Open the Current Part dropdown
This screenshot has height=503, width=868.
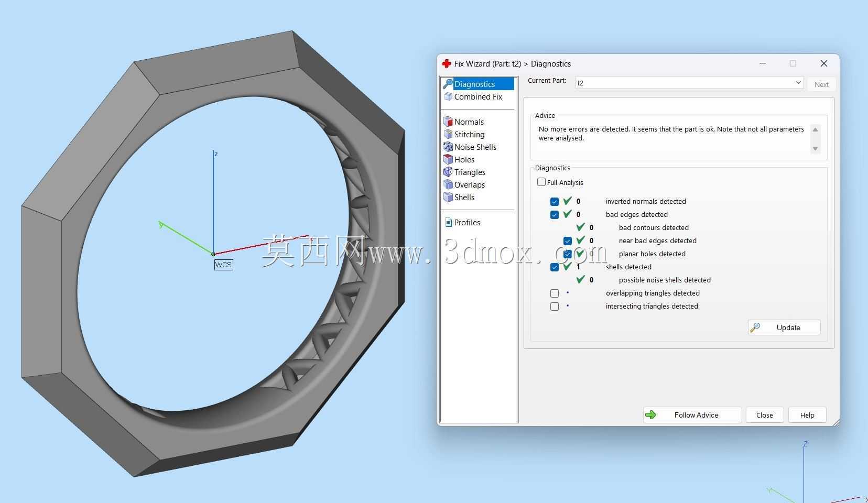tap(689, 83)
